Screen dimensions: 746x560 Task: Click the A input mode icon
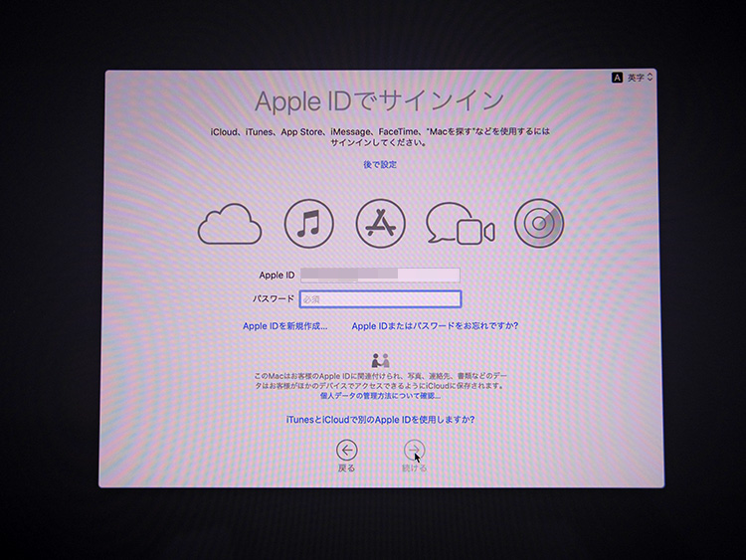617,78
